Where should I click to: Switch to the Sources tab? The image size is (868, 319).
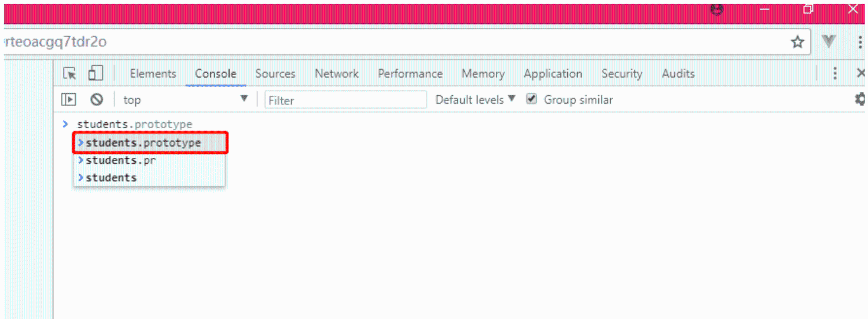point(275,74)
